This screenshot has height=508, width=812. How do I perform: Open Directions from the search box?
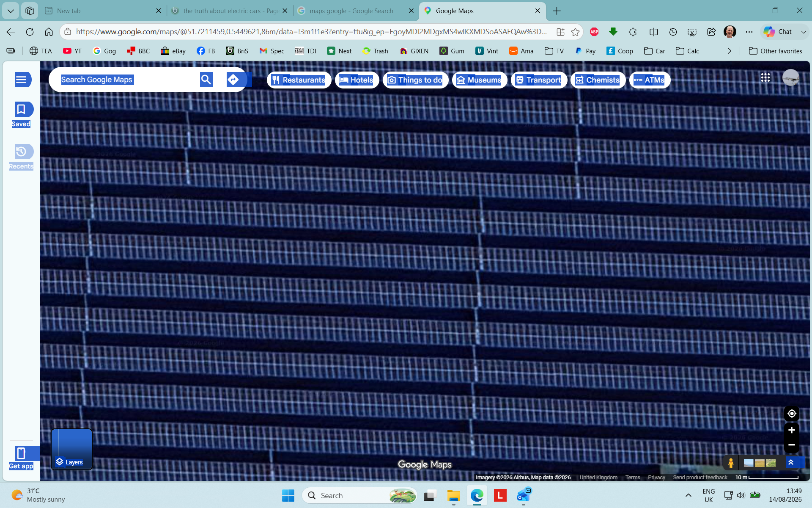pyautogui.click(x=233, y=80)
